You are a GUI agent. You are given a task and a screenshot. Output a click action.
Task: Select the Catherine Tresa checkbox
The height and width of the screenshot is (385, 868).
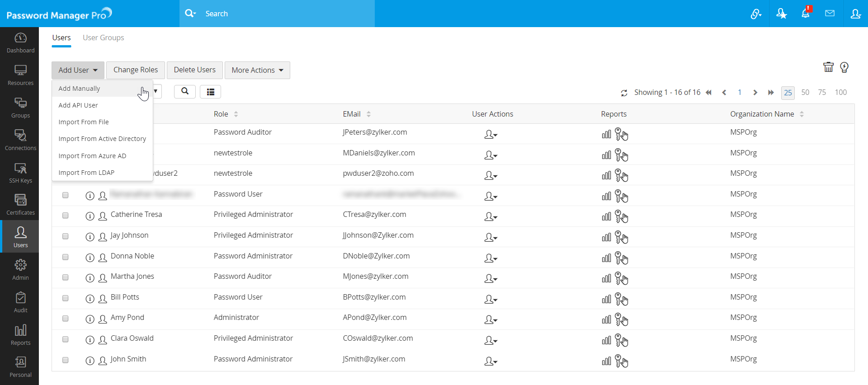coord(66,216)
